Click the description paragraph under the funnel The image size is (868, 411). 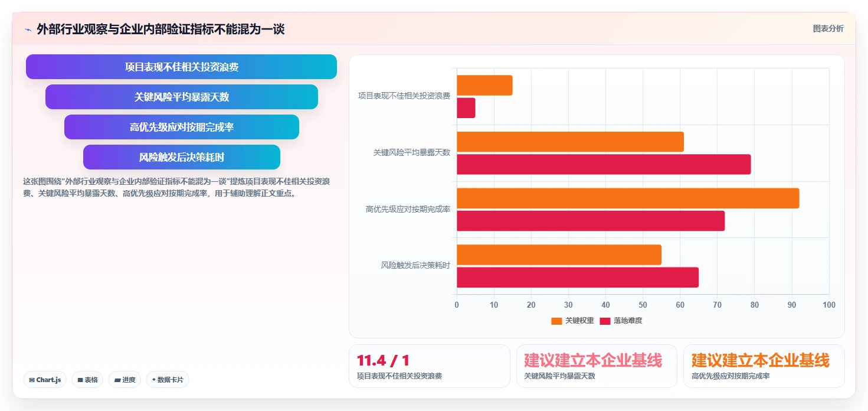pyautogui.click(x=178, y=187)
